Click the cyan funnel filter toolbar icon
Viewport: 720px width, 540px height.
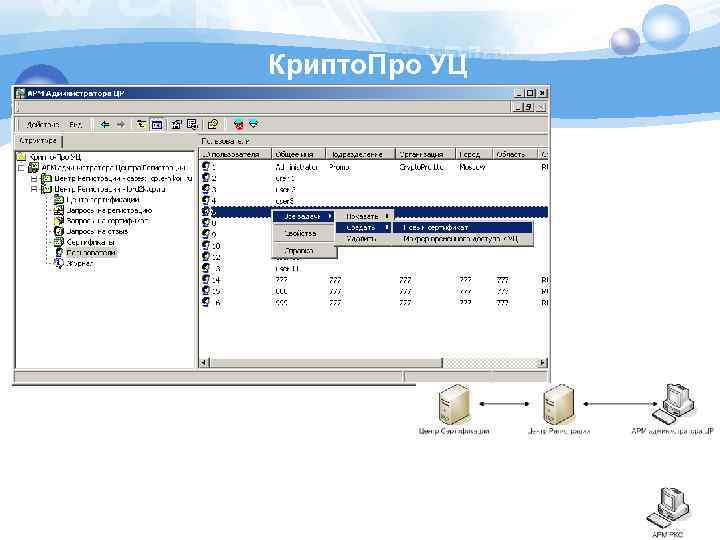coord(254,124)
